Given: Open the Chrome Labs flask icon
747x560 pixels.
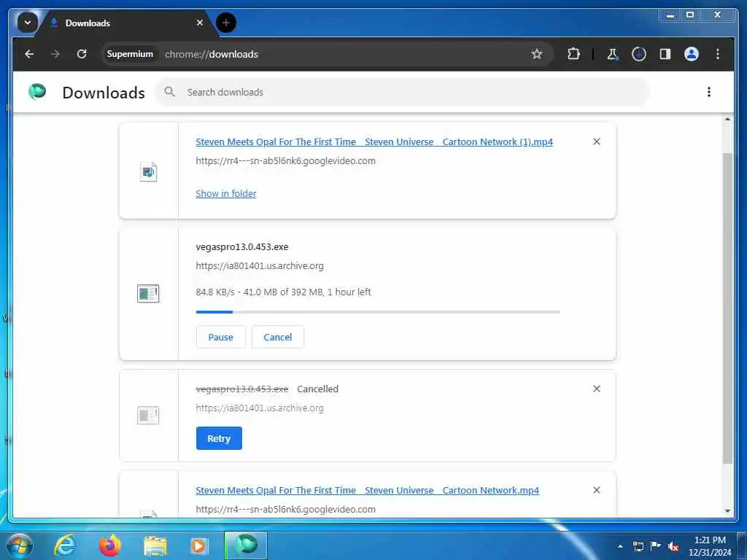Looking at the screenshot, I should coord(613,54).
